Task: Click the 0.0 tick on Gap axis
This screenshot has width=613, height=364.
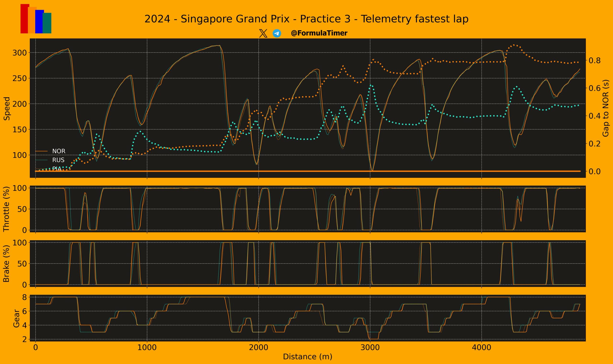Action: tap(595, 171)
